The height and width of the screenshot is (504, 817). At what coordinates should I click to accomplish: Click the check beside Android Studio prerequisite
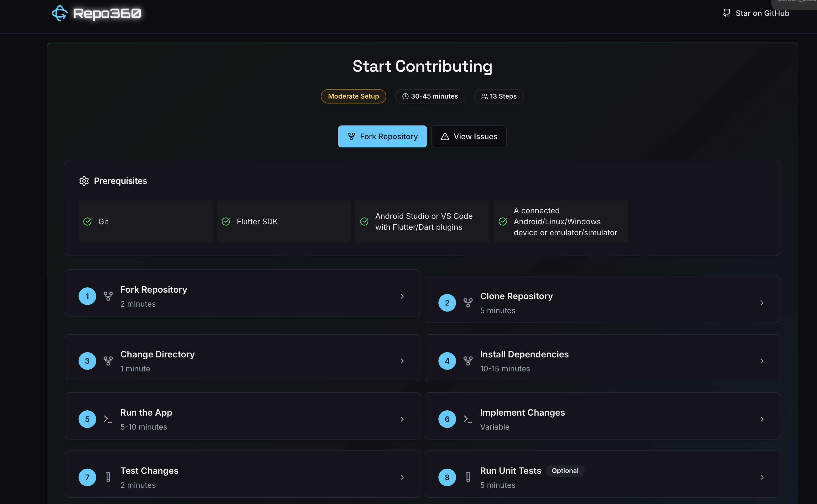[364, 222]
